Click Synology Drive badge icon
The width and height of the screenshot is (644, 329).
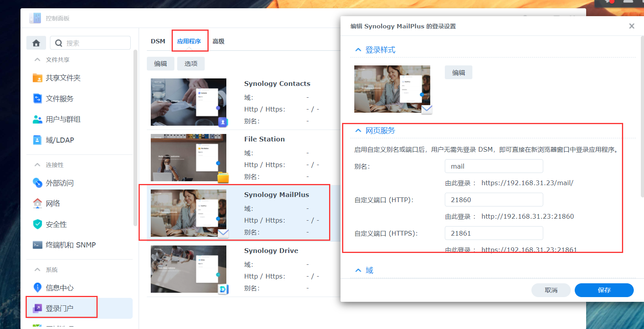tap(223, 289)
